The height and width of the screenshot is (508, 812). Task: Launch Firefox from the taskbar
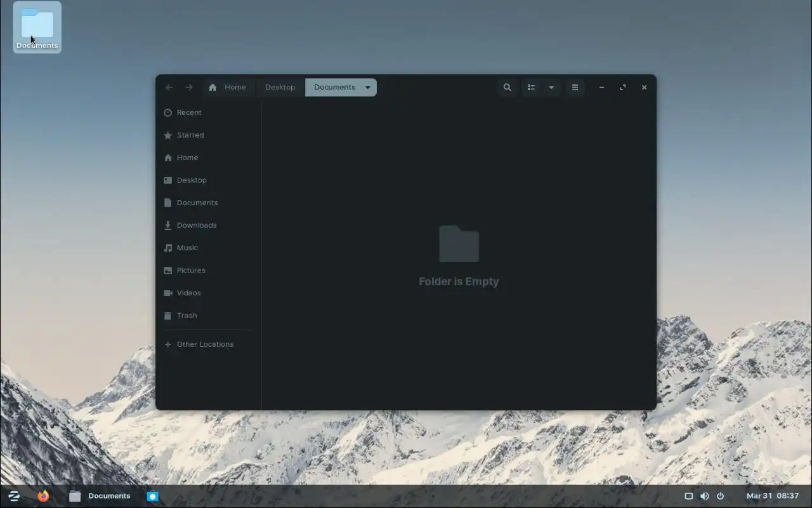click(x=43, y=496)
